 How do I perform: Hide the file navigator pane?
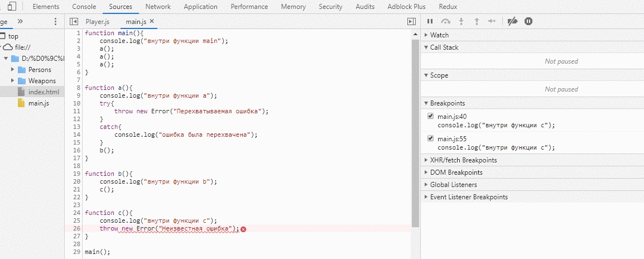pos(74,21)
